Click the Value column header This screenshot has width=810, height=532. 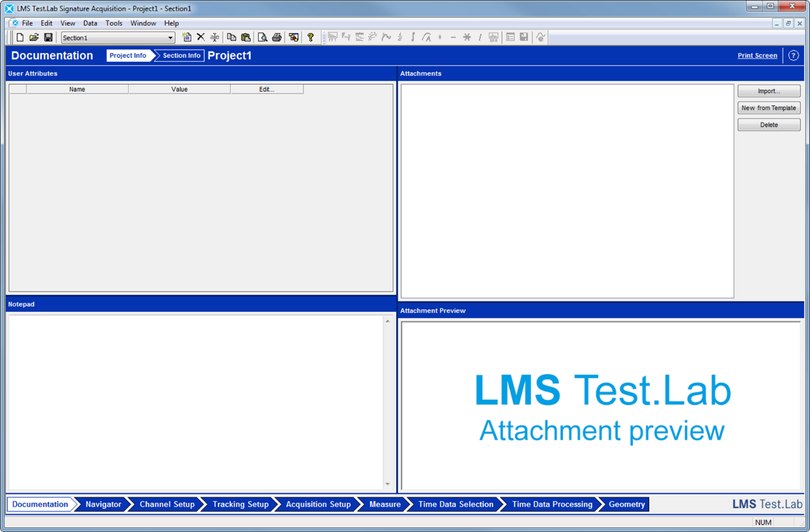click(x=180, y=90)
